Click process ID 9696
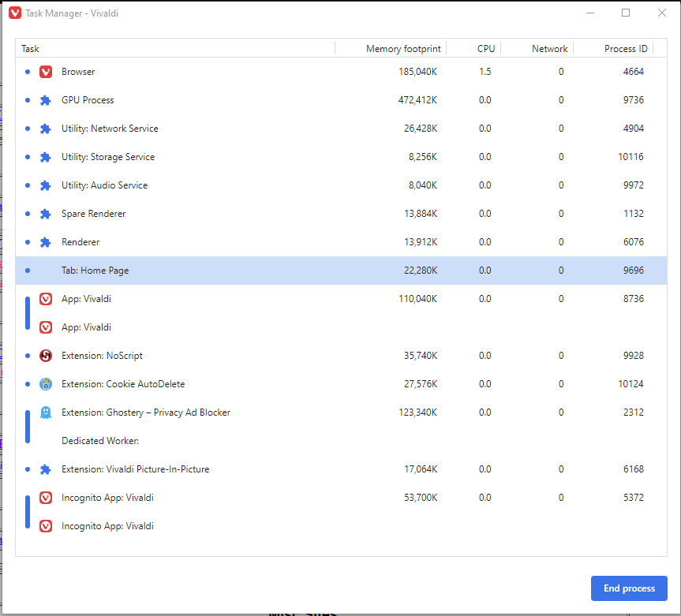 pyautogui.click(x=633, y=271)
